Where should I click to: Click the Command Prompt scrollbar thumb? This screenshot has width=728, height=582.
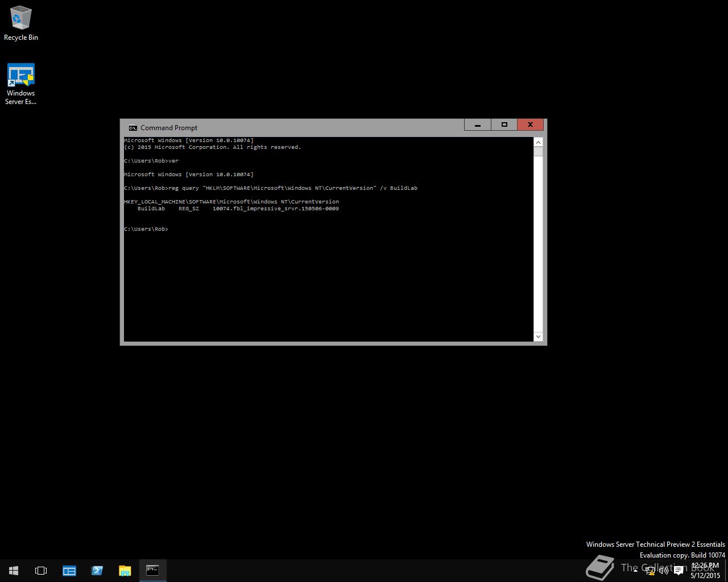[x=538, y=151]
